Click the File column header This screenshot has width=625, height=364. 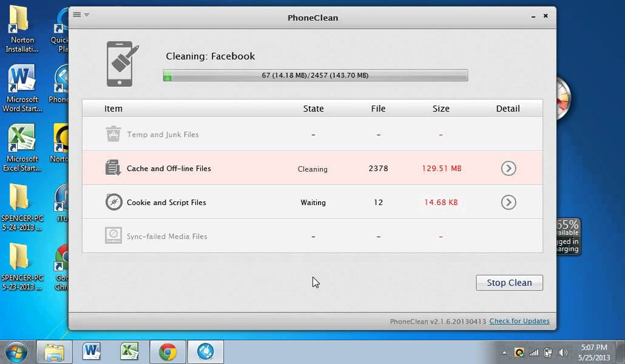(378, 109)
